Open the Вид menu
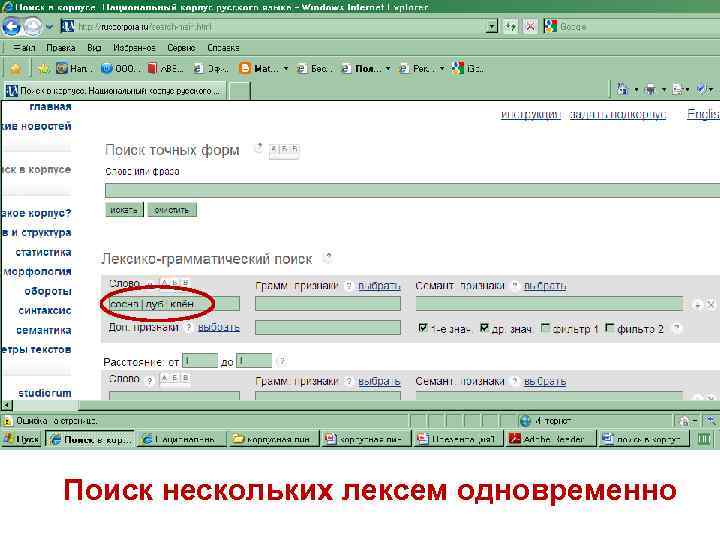The height and width of the screenshot is (540, 720). (x=94, y=47)
